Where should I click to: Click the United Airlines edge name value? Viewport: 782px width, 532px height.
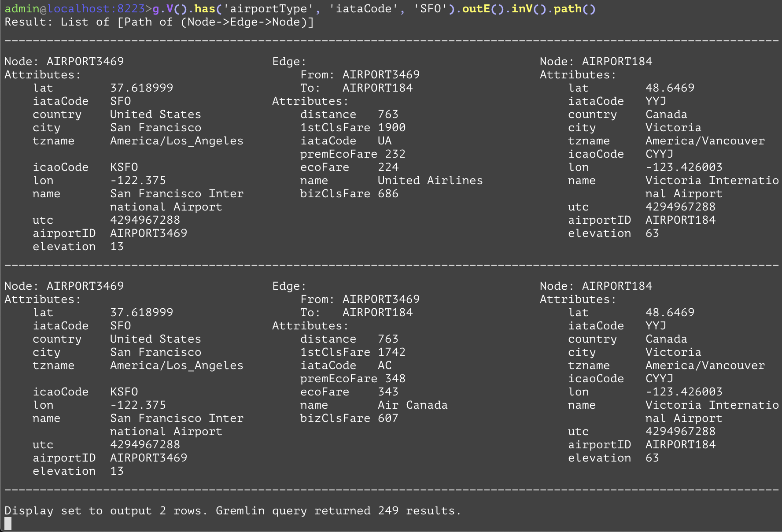(x=430, y=181)
